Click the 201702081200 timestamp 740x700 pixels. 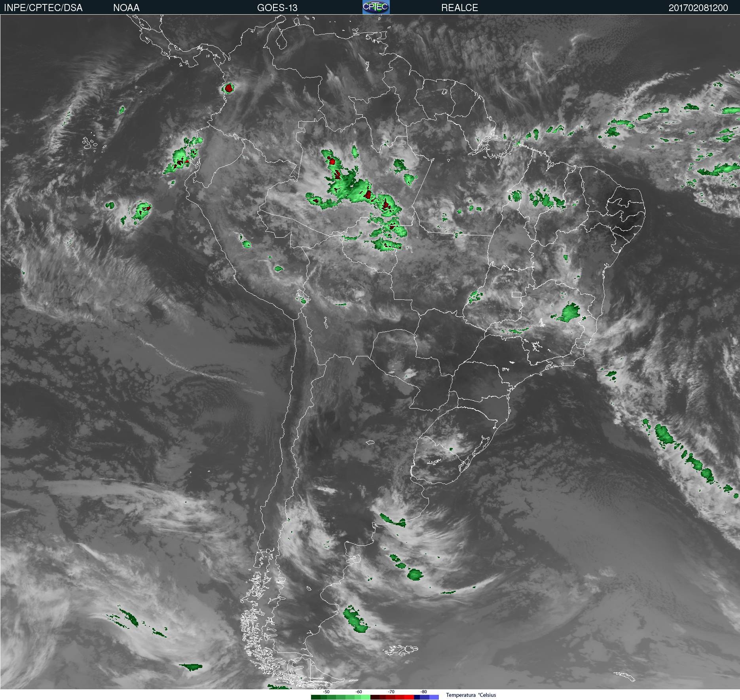pos(698,8)
